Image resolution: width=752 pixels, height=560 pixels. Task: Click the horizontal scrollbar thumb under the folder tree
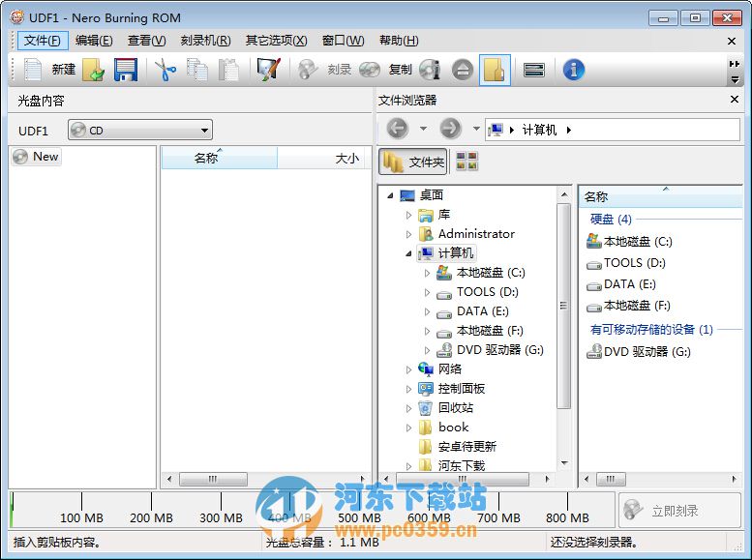click(463, 479)
